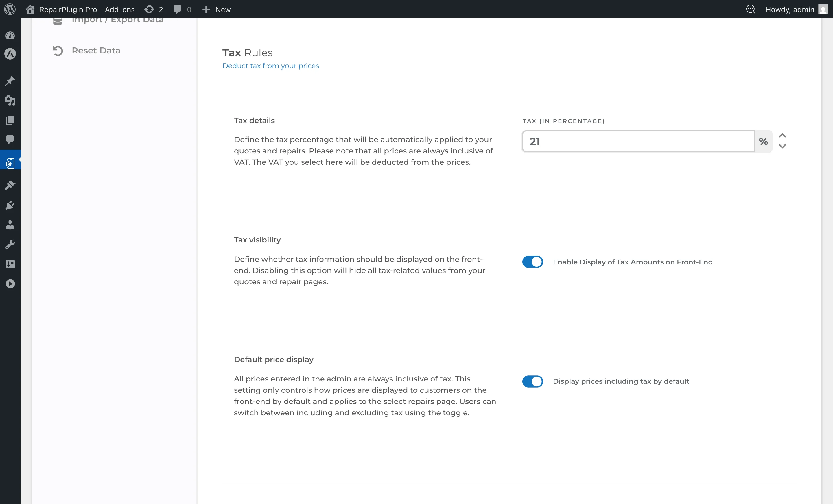Open the Appearance brush icon in sidebar
The height and width of the screenshot is (504, 833).
pos(10,185)
